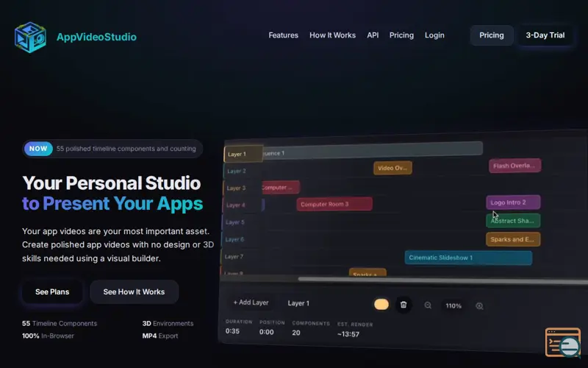Zoom in the timeline with plus magnifier

[479, 306]
